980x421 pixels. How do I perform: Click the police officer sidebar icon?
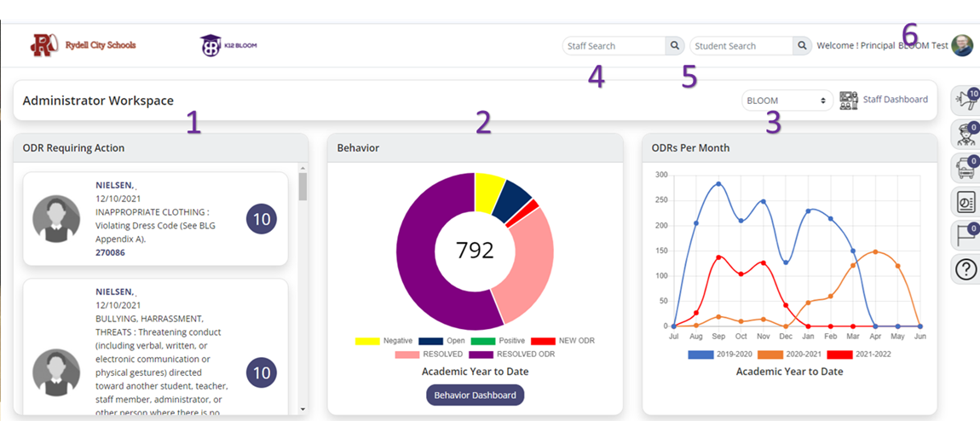(x=966, y=134)
